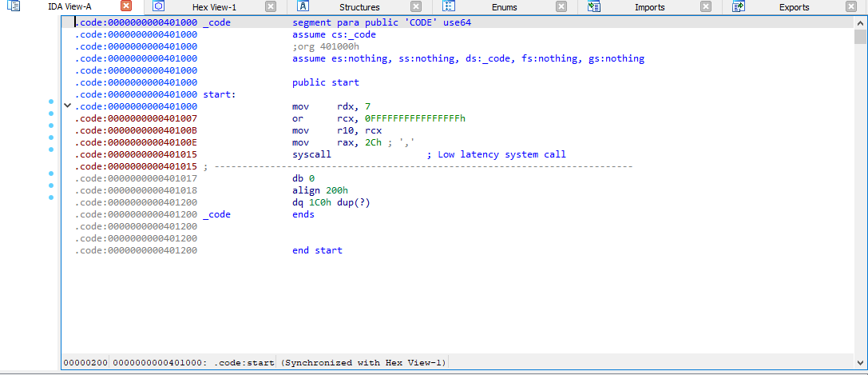The image size is (868, 375).
Task: Click the Imports tab icon
Action: [x=593, y=6]
